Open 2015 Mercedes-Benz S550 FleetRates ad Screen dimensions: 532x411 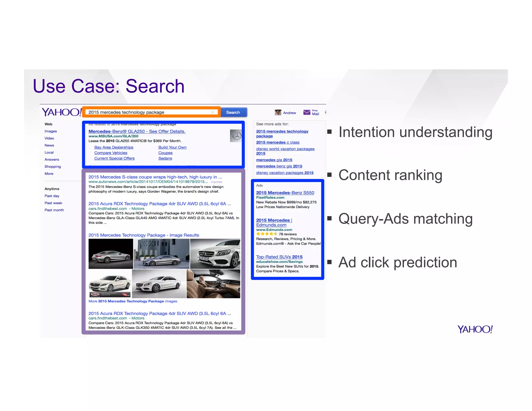tap(285, 193)
